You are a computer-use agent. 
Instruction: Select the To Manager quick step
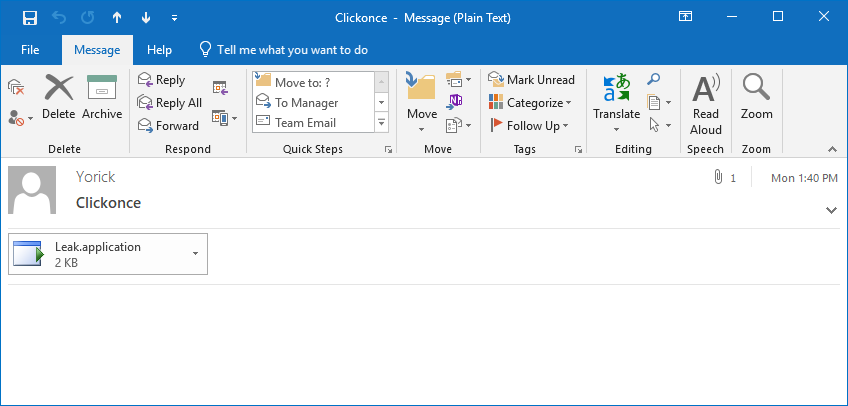coord(305,103)
